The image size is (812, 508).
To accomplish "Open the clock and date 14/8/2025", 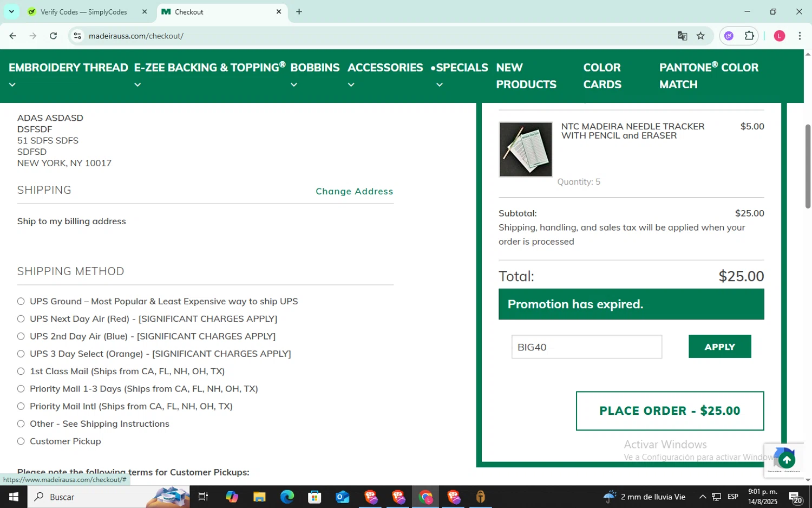I will tap(763, 497).
